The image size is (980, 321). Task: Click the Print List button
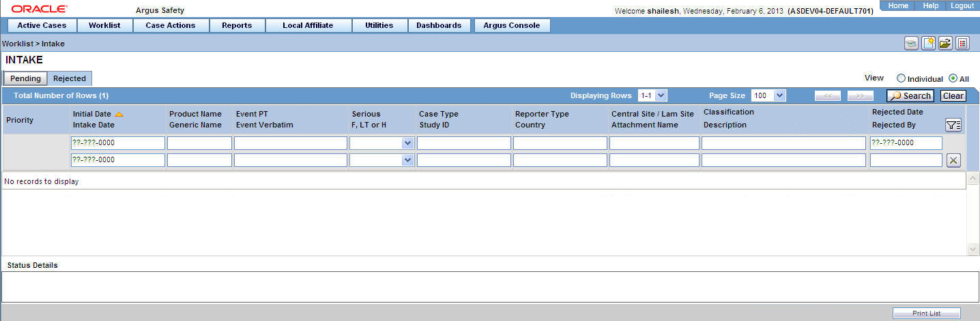tap(927, 313)
